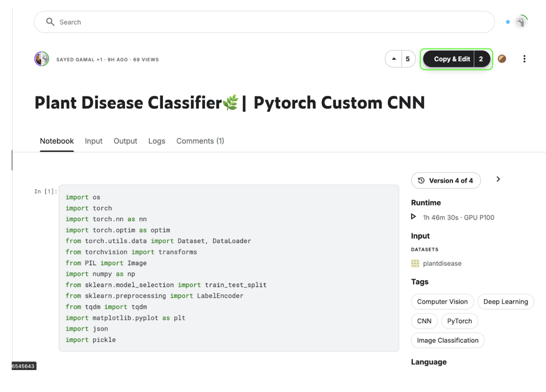Open the three-dot more options menu
The height and width of the screenshot is (392, 546).
click(524, 59)
